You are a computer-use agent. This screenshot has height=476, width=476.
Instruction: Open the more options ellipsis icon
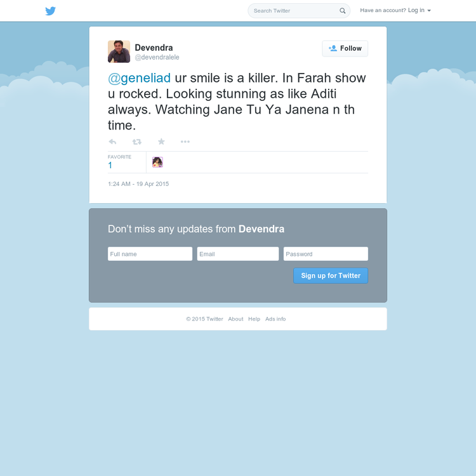point(185,142)
